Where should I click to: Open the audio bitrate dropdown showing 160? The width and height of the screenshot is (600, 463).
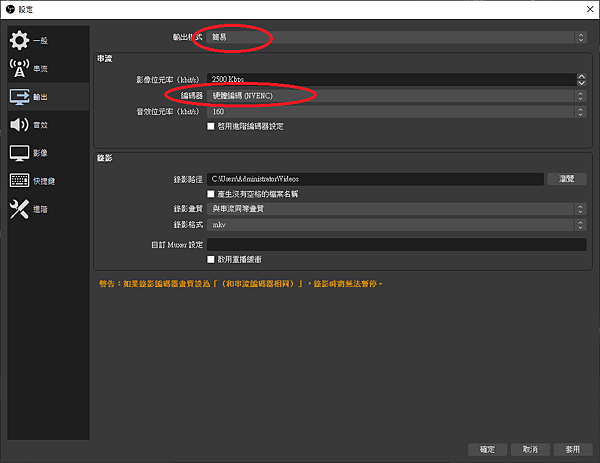[397, 112]
